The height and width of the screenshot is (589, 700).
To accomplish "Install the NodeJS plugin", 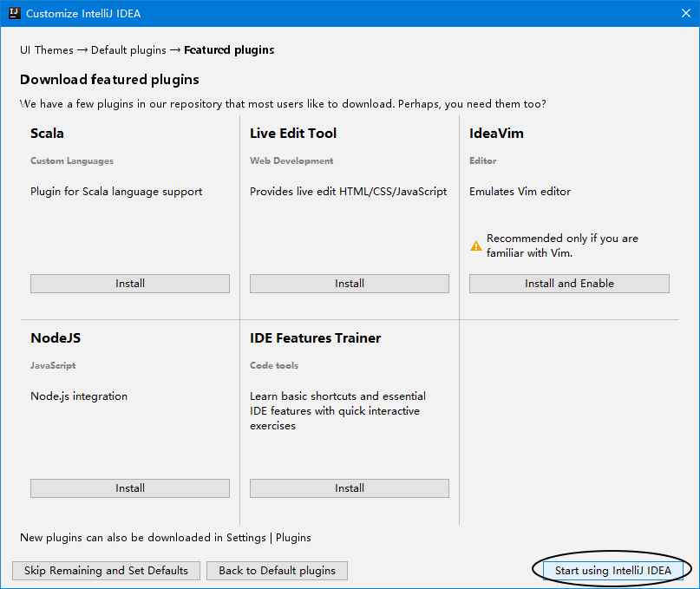I will click(x=130, y=488).
